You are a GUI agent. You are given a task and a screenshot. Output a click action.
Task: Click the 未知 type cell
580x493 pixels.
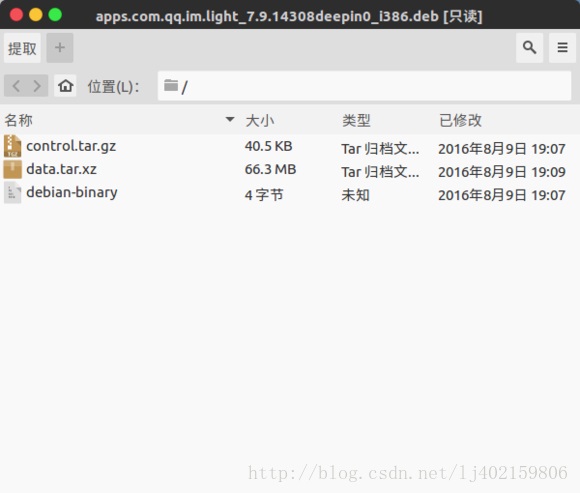355,195
